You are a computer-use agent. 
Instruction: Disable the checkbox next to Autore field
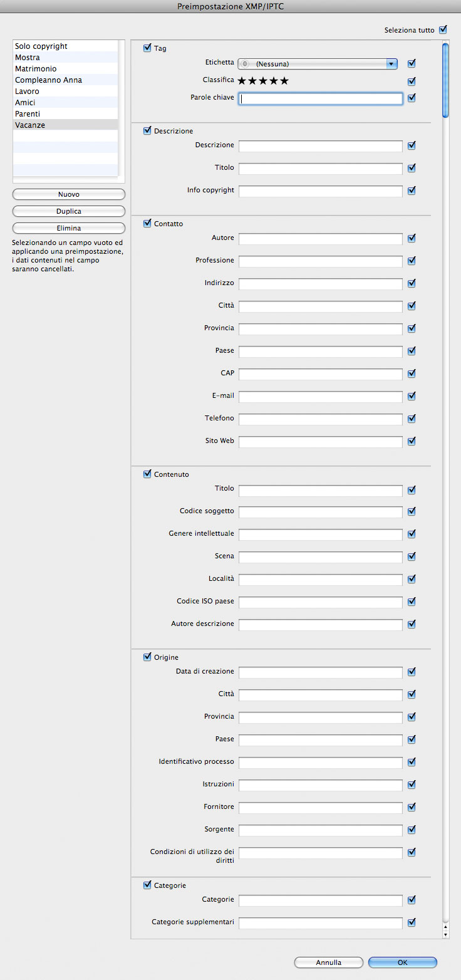pos(412,238)
